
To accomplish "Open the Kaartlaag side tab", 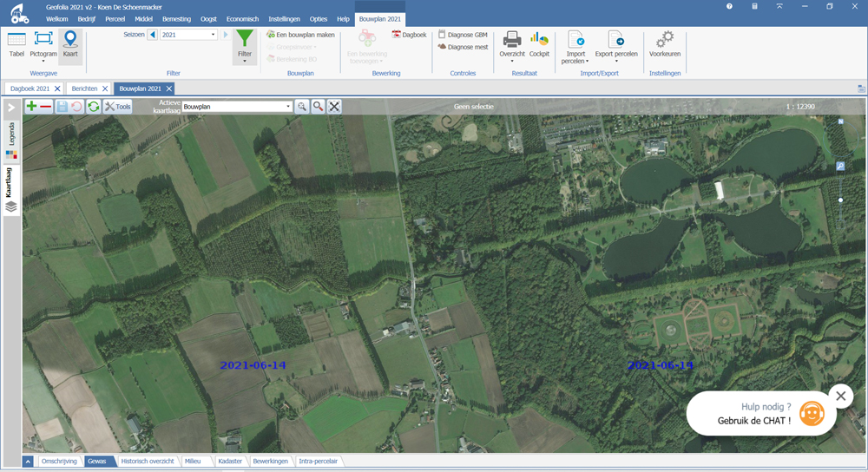I will point(11,192).
